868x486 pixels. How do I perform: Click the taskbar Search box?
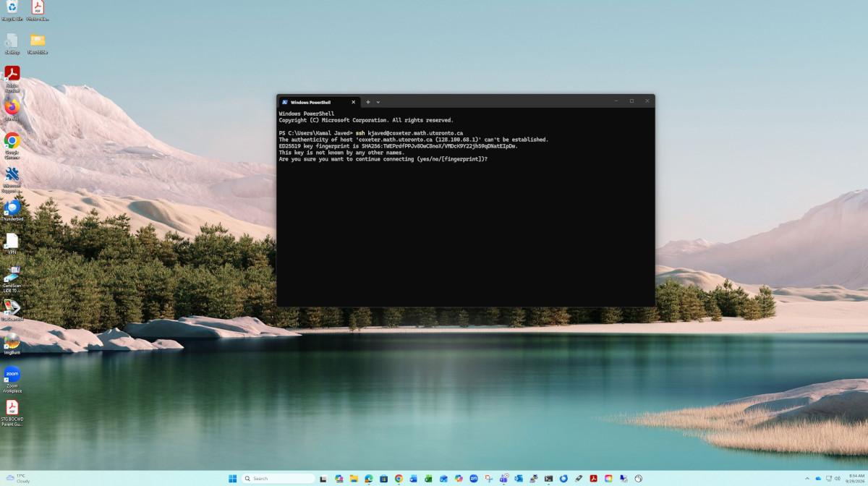[278, 478]
